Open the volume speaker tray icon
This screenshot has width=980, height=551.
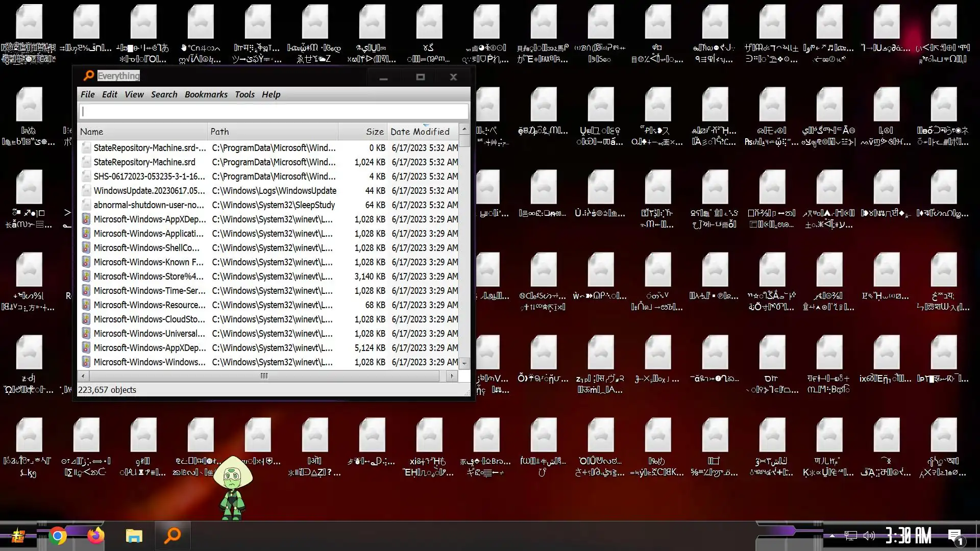coord(869,536)
